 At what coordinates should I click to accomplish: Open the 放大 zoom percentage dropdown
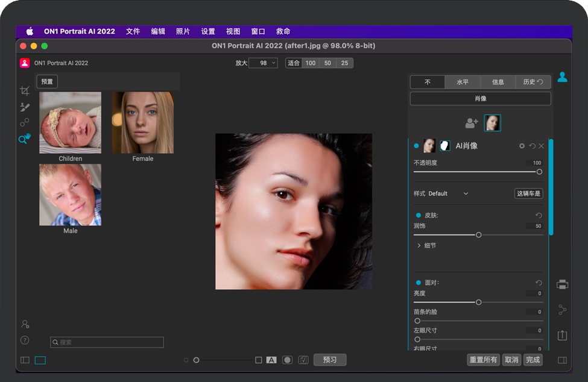pos(263,63)
